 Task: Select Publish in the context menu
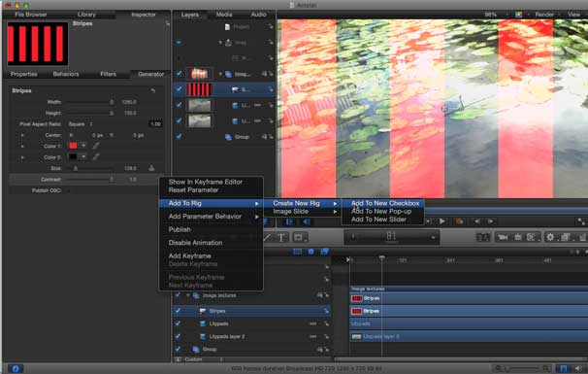(x=180, y=229)
